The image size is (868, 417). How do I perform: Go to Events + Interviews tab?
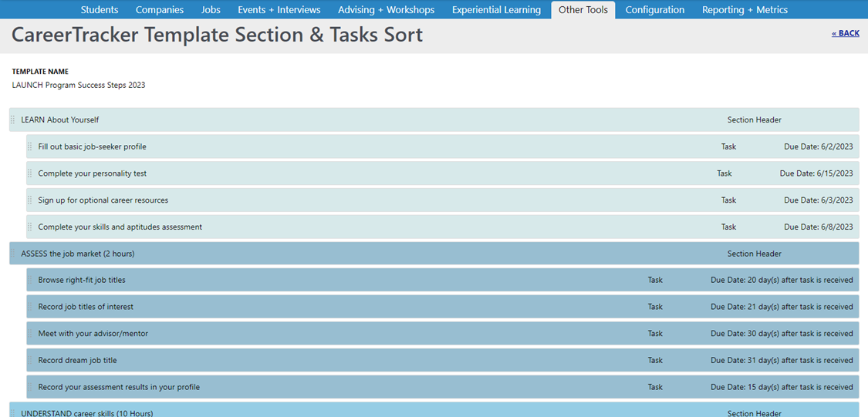[279, 9]
